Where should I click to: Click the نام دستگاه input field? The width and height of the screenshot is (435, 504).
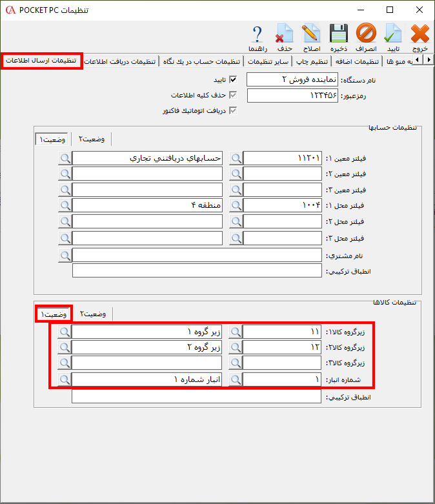click(292, 79)
